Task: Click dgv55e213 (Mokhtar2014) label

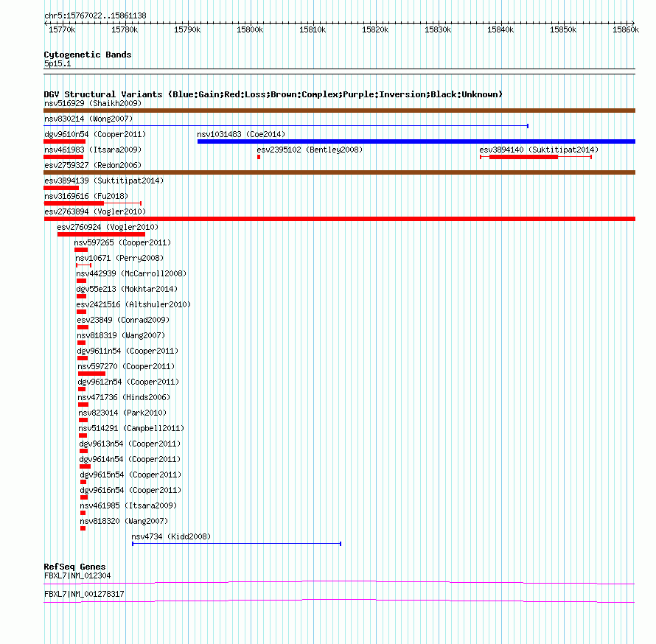Action: click(127, 289)
